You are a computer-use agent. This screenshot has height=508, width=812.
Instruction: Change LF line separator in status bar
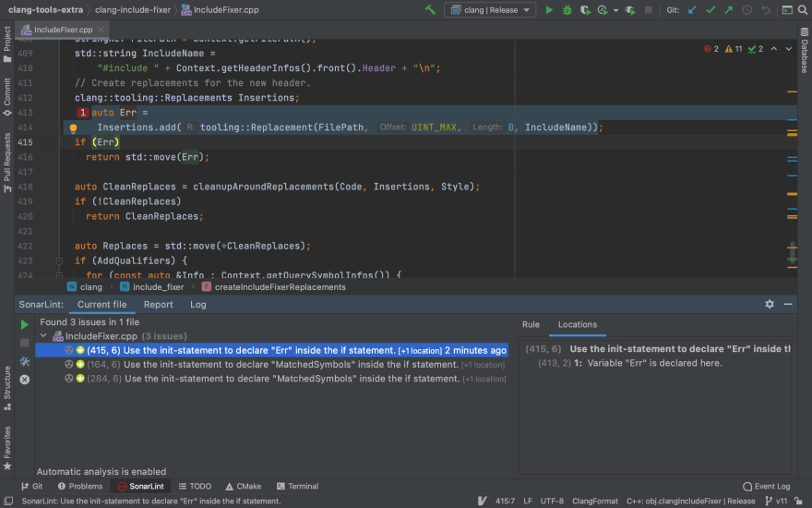point(528,502)
